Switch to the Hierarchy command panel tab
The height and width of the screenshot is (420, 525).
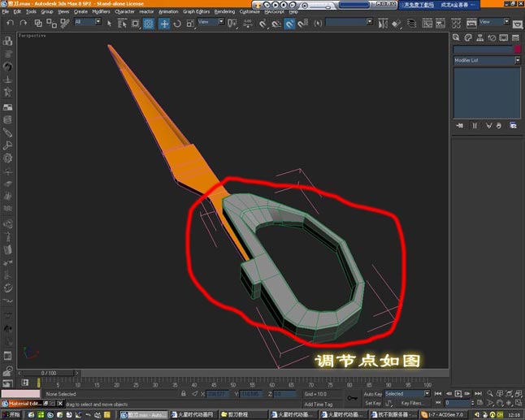tap(479, 38)
